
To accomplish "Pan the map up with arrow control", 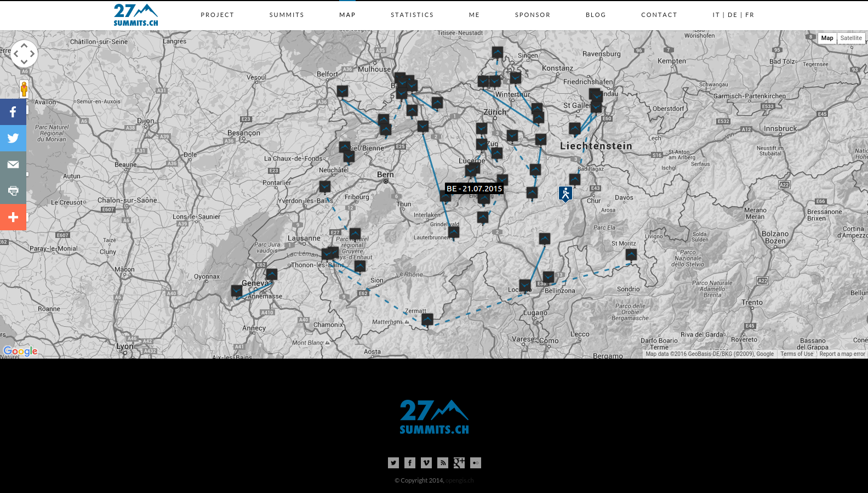I will [x=24, y=46].
